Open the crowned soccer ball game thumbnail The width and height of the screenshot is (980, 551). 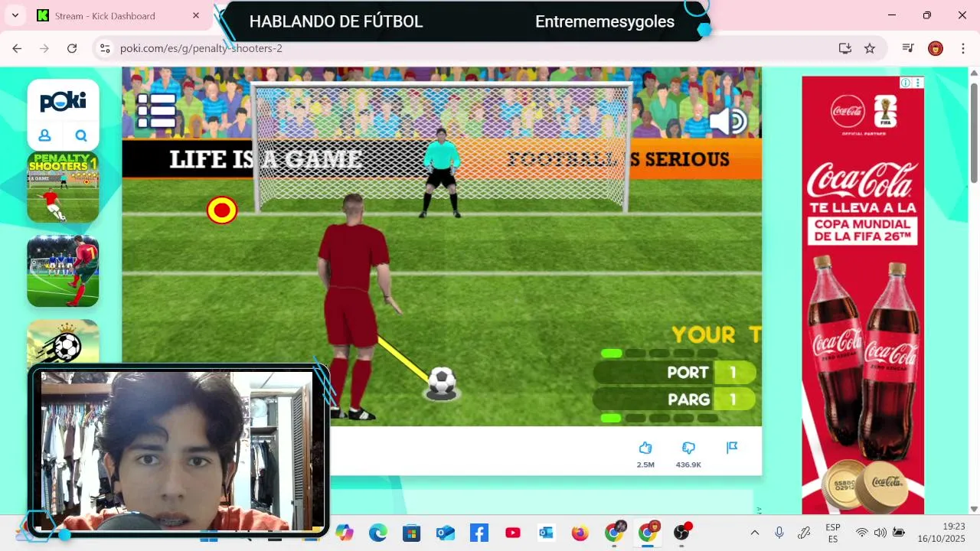(63, 342)
